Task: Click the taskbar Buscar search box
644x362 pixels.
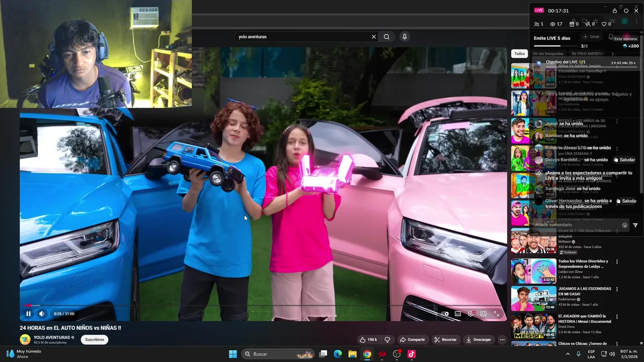Action: [x=278, y=354]
